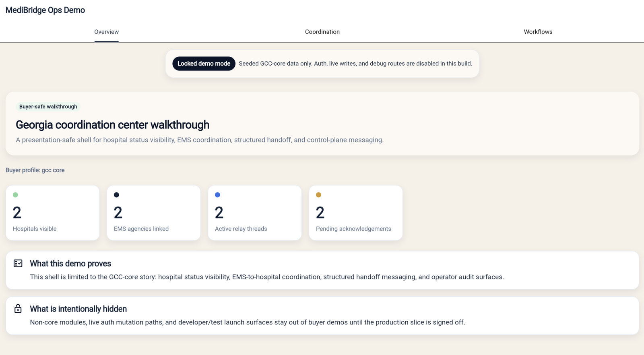Open the Coordination tab
This screenshot has width=644, height=355.
tap(322, 32)
